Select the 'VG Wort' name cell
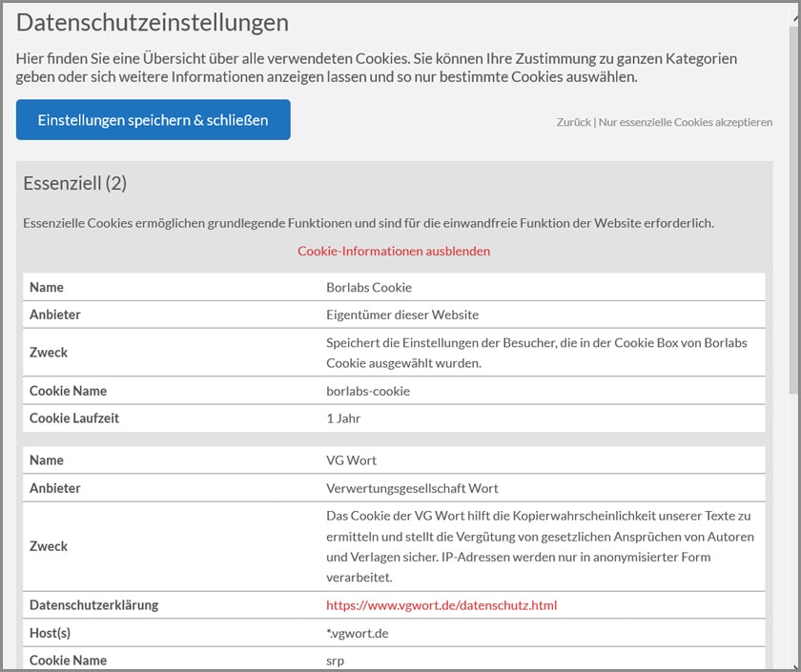 coord(351,460)
